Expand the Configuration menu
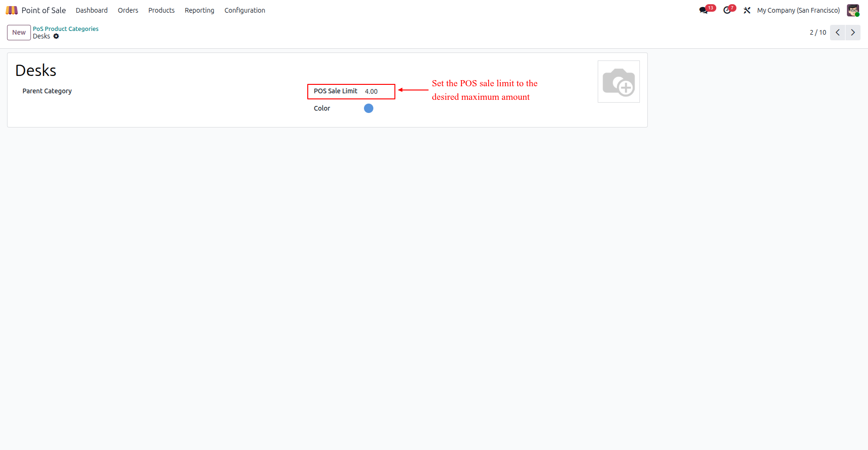The height and width of the screenshot is (450, 868). pos(245,10)
